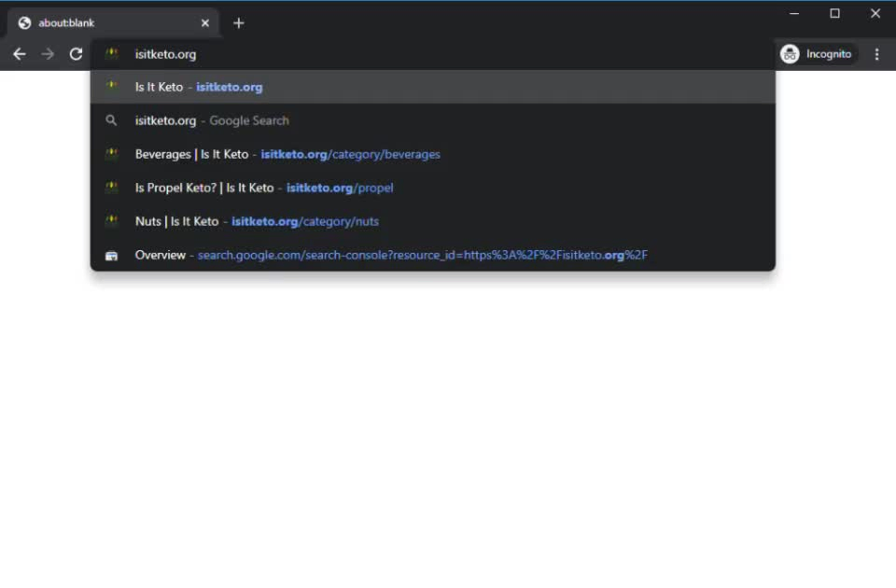The image size is (896, 588).
Task: Select the about:blank tab
Action: 113,23
